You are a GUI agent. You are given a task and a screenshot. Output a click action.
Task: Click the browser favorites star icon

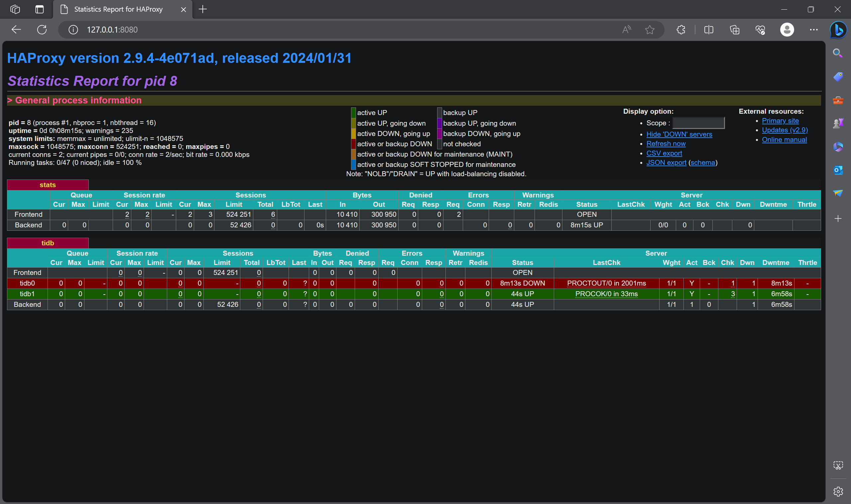(x=650, y=30)
